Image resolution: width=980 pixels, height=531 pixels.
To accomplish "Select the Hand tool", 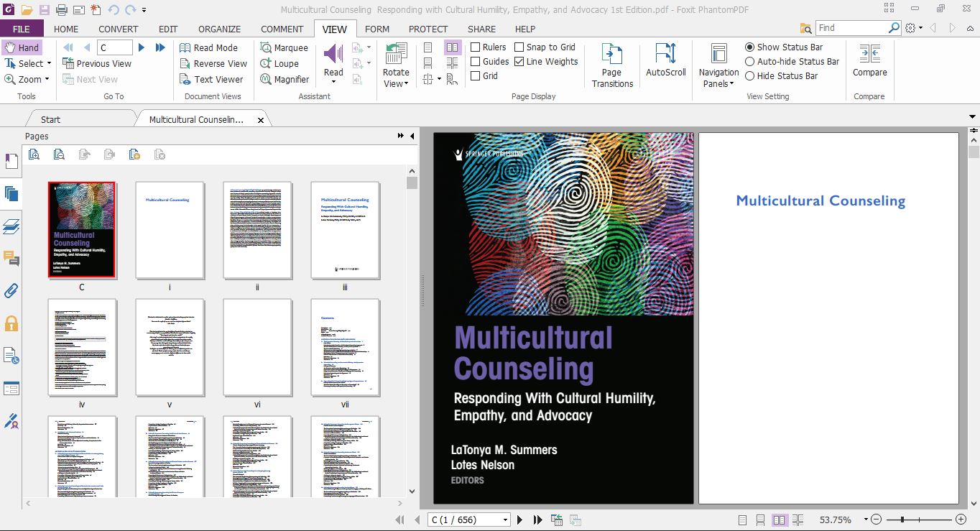I will (x=22, y=47).
